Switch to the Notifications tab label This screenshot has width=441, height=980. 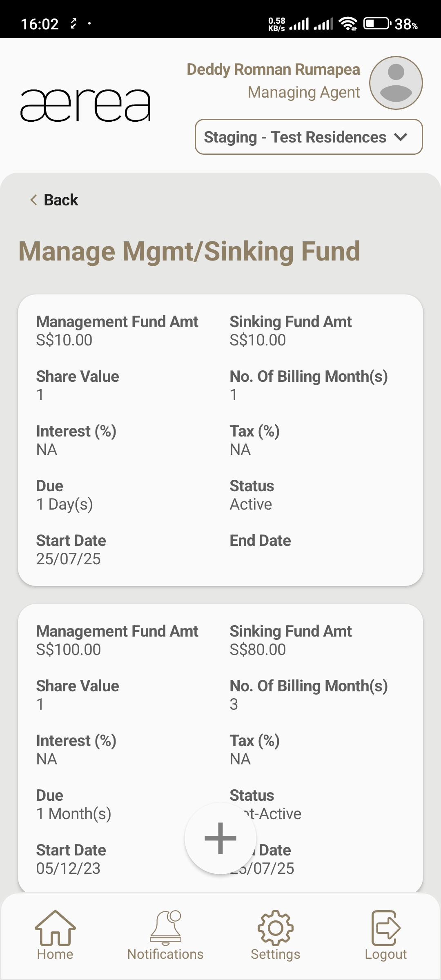coord(165,954)
